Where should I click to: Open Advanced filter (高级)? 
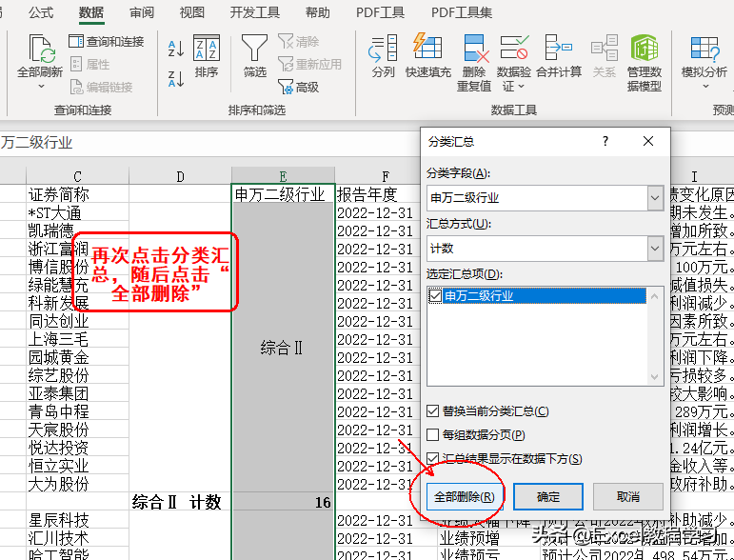point(298,87)
